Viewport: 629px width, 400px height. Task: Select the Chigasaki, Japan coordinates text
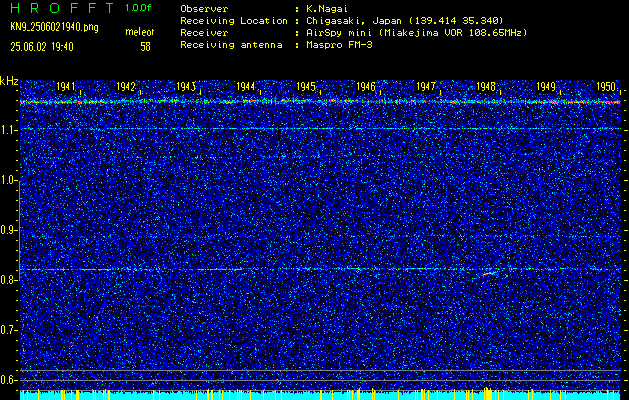click(404, 21)
